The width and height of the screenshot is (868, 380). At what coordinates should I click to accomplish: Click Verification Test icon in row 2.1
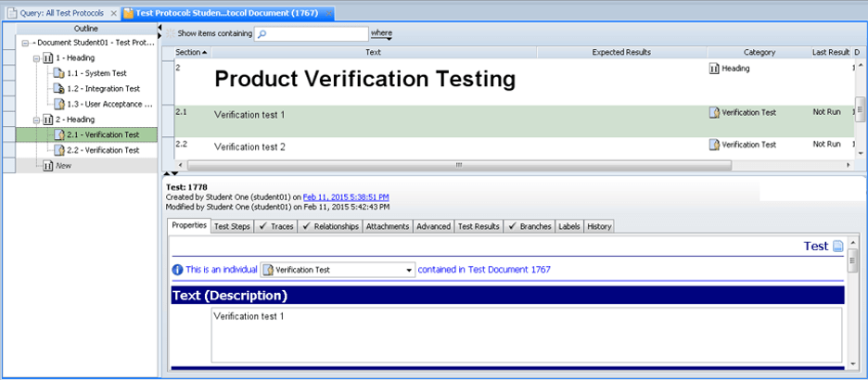coord(715,112)
